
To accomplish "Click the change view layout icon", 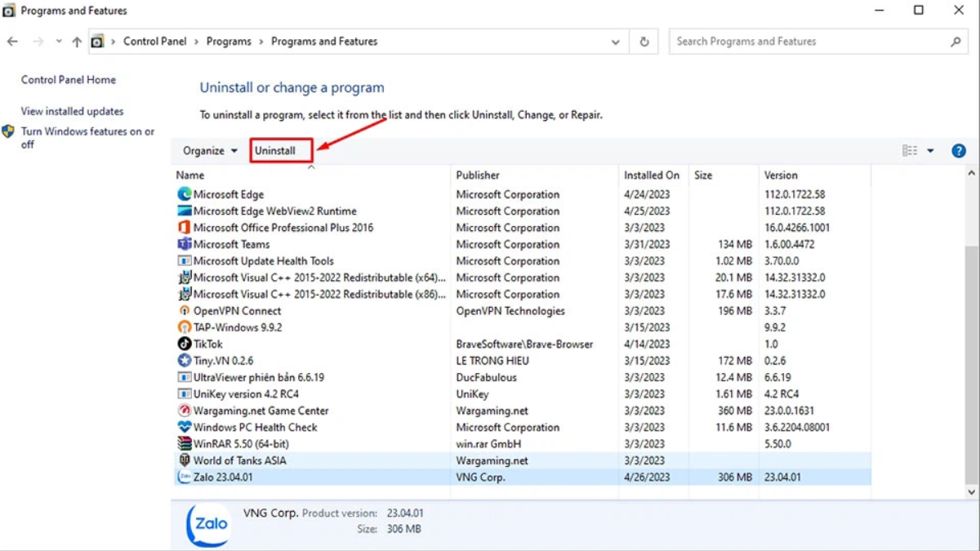I will [x=910, y=150].
